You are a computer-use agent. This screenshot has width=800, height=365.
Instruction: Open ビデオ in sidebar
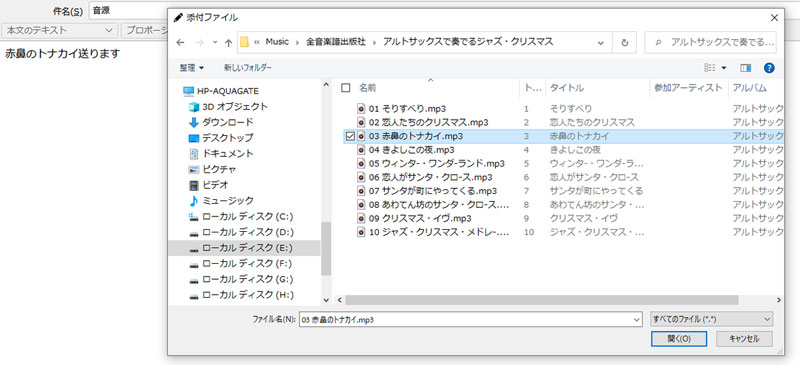(x=215, y=185)
